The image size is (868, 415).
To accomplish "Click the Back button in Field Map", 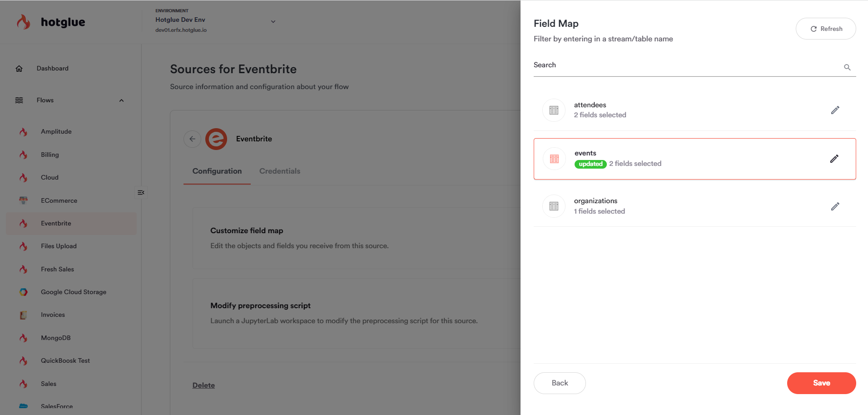I will (x=560, y=383).
